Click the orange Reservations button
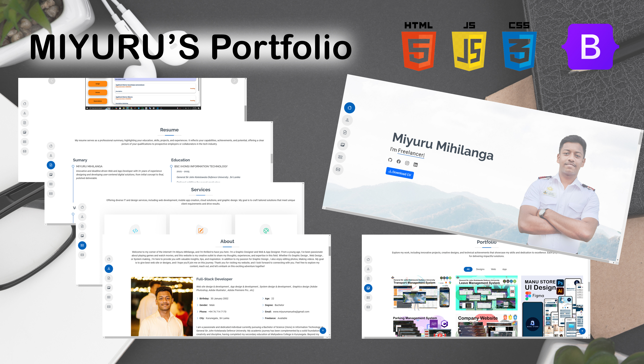 97,101
